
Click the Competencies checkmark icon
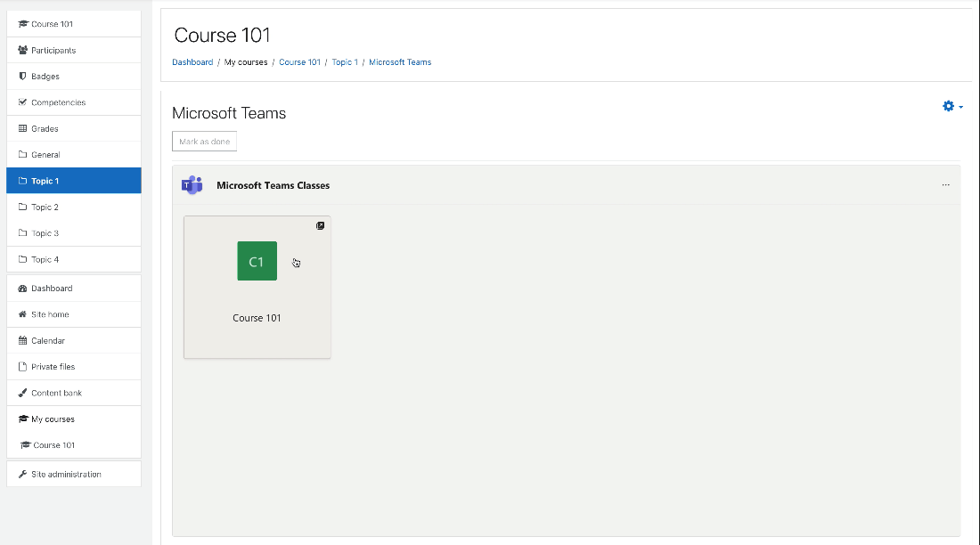point(22,102)
